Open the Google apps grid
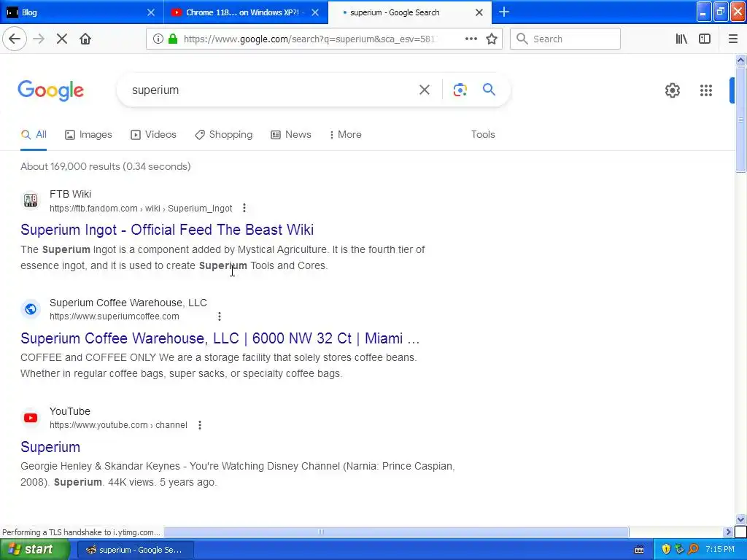747x560 pixels. coord(706,90)
